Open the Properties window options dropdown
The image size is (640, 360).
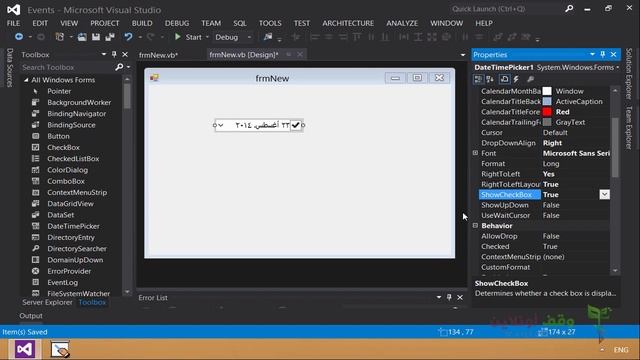[x=592, y=54]
